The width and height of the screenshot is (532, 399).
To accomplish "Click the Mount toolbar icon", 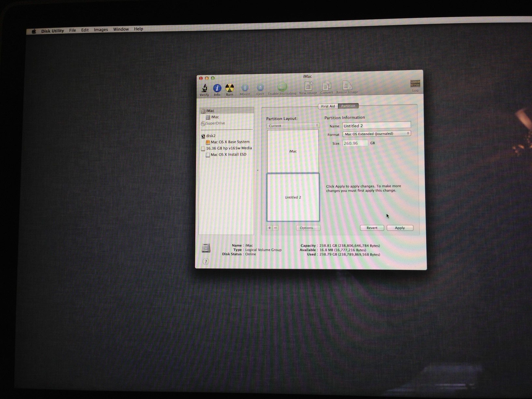I will click(x=245, y=90).
